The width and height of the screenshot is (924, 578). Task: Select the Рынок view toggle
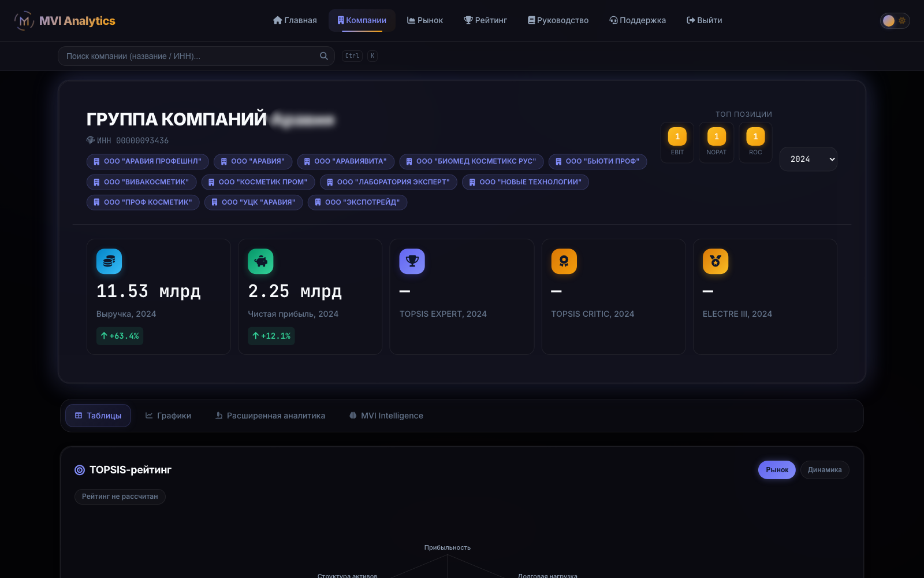click(x=777, y=470)
